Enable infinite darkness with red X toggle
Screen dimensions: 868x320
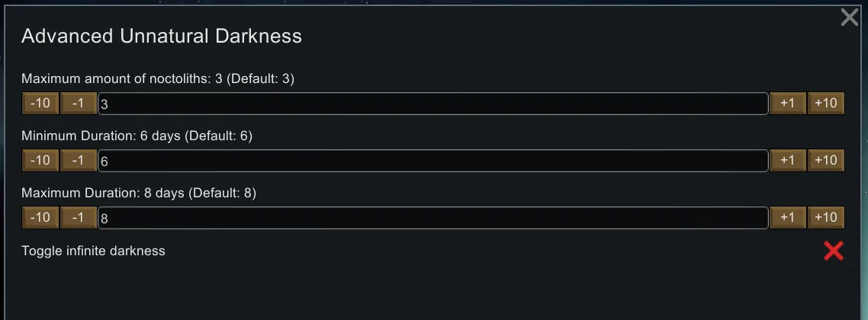click(834, 251)
